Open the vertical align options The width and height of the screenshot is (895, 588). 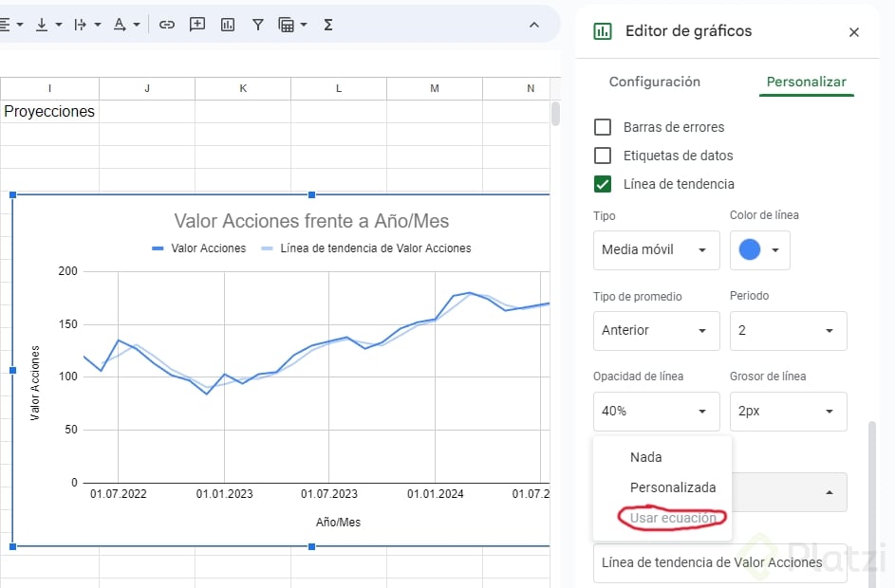click(47, 25)
